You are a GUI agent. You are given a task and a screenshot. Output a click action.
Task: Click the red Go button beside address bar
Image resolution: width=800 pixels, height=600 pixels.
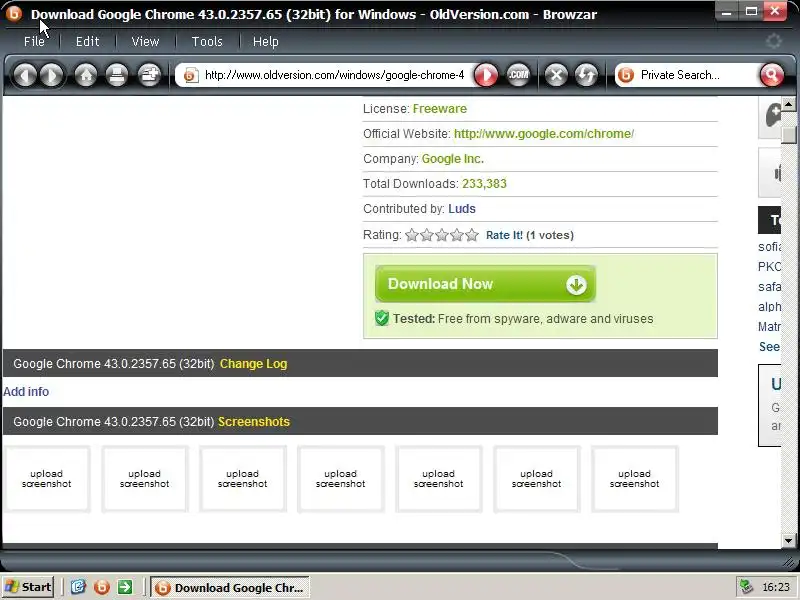click(x=486, y=76)
